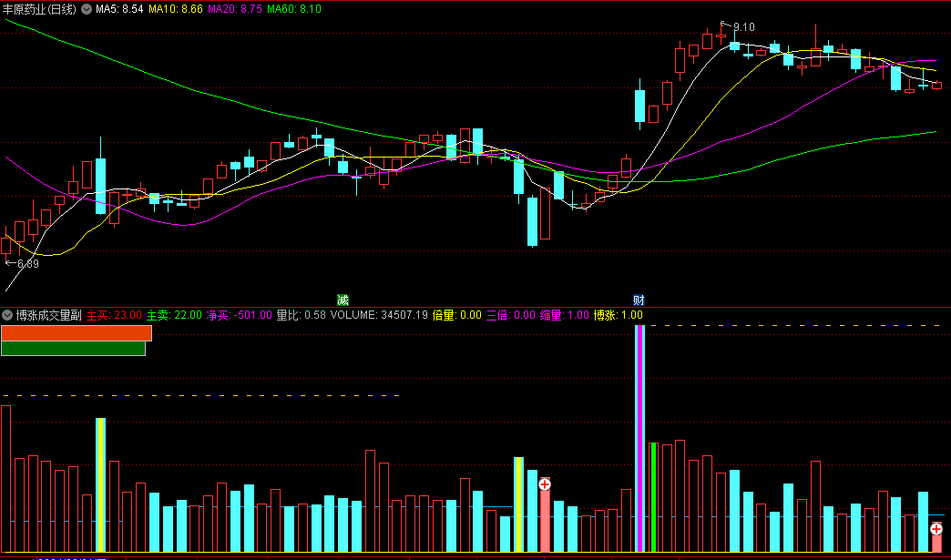951x560 pixels.
Task: Select the 博涨成交量副 indicator name
Action: 48,315
